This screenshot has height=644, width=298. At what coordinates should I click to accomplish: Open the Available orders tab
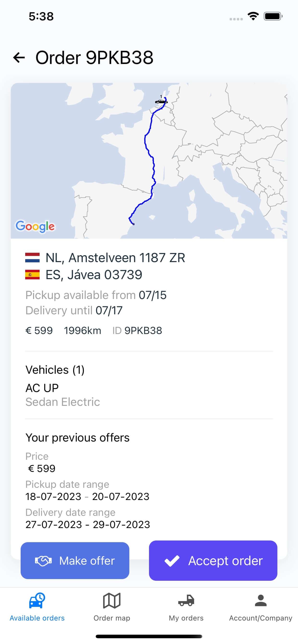[37, 606]
